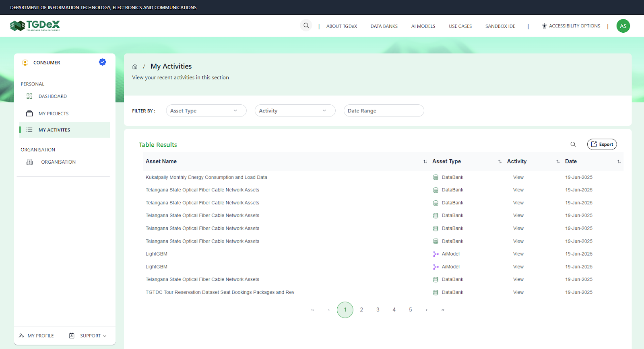The image size is (644, 349).
Task: Open the AS user avatar menu
Action: [623, 26]
